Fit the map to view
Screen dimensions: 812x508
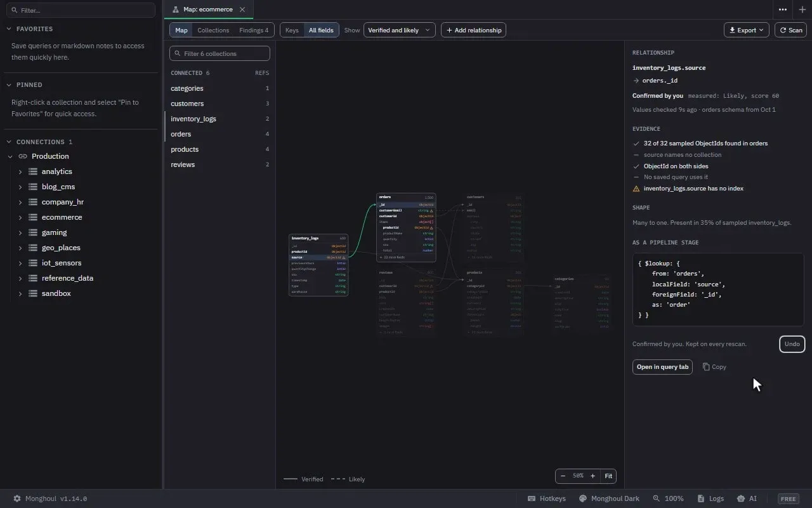(608, 476)
